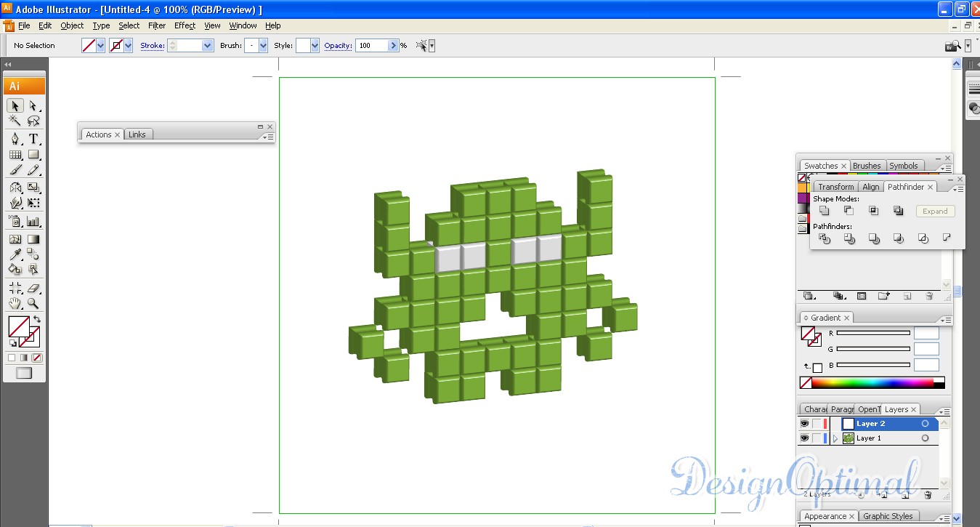Screen dimensions: 980x527
Task: Click the target circle of Layer 1
Action: click(x=925, y=438)
